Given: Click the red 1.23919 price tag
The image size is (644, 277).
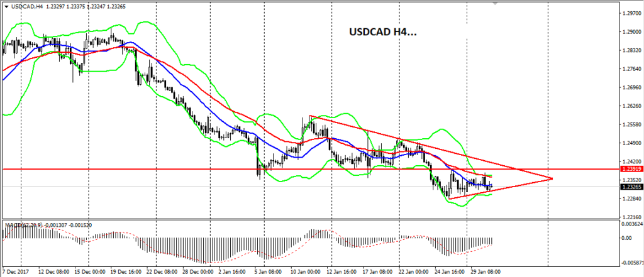Looking at the screenshot, I should click(630, 169).
